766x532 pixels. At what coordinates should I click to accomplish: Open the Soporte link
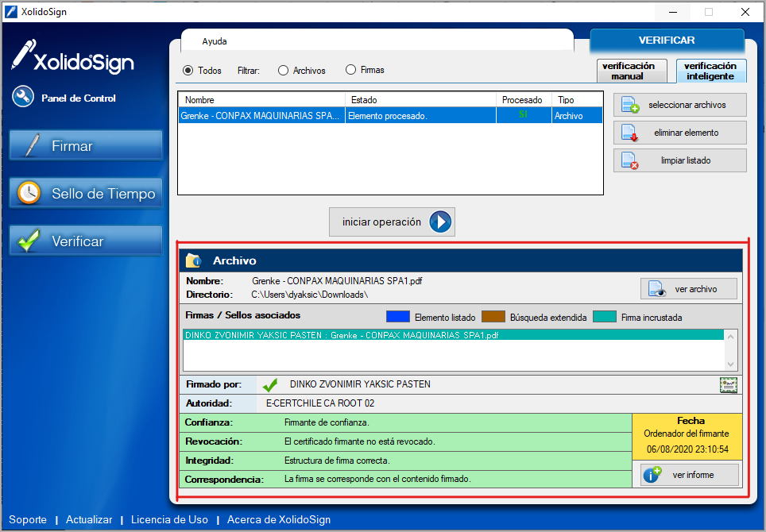click(28, 520)
